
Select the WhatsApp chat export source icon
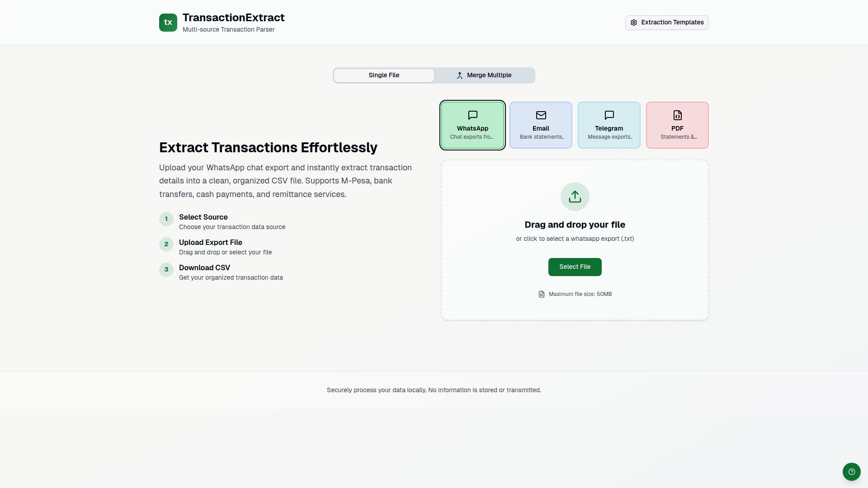(x=472, y=115)
